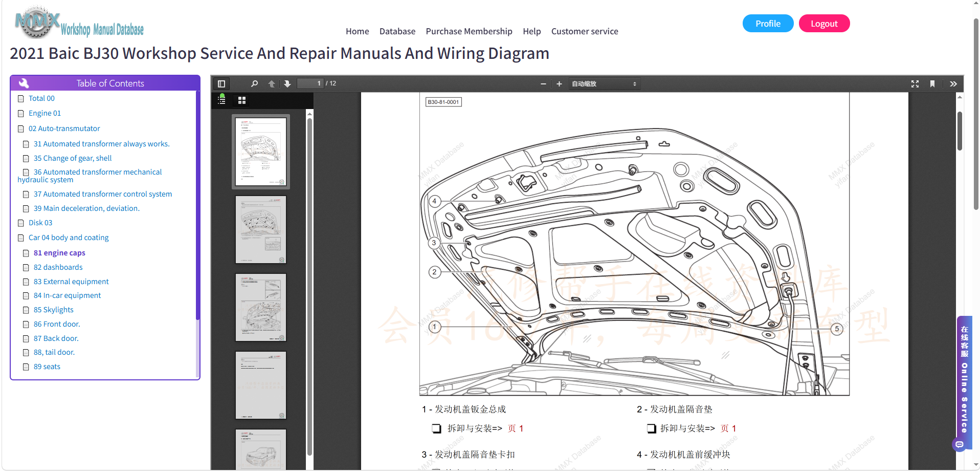Open the zoom level dropdown

604,84
